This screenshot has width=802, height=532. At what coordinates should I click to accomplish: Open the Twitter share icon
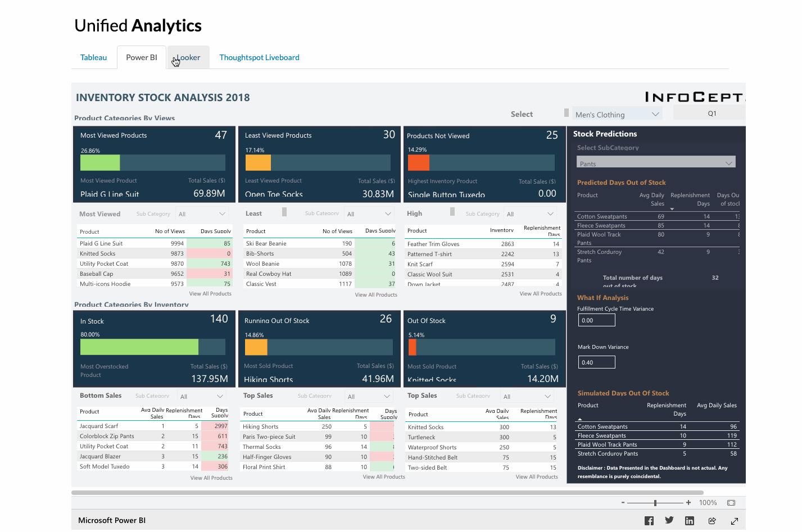pyautogui.click(x=669, y=520)
